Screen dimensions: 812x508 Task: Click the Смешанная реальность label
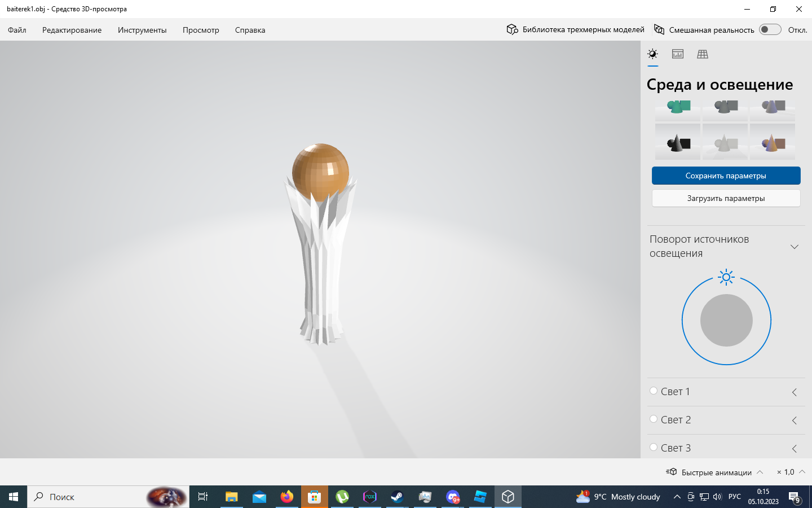click(x=712, y=30)
